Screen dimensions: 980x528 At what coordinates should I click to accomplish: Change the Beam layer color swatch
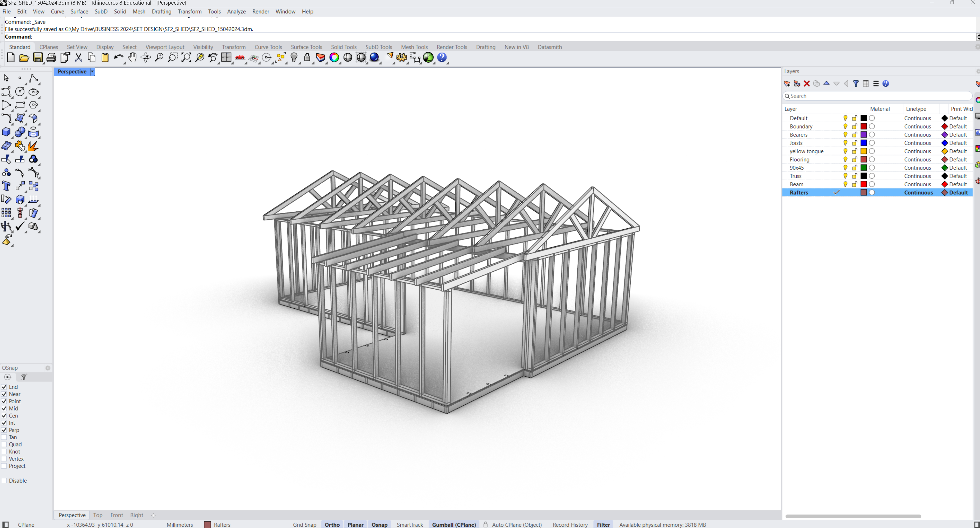click(864, 184)
